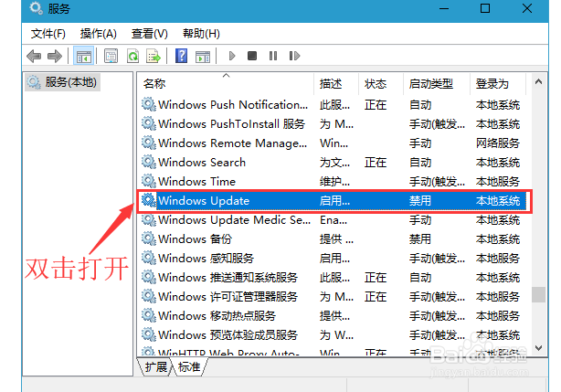Open the Properties toolbar icon
This screenshot has width=561, height=392.
point(111,56)
